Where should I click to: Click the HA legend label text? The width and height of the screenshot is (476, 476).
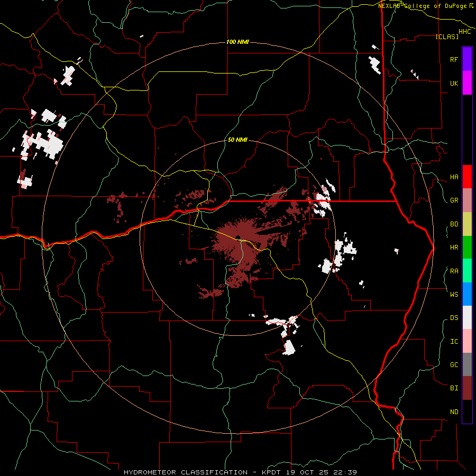pyautogui.click(x=454, y=177)
